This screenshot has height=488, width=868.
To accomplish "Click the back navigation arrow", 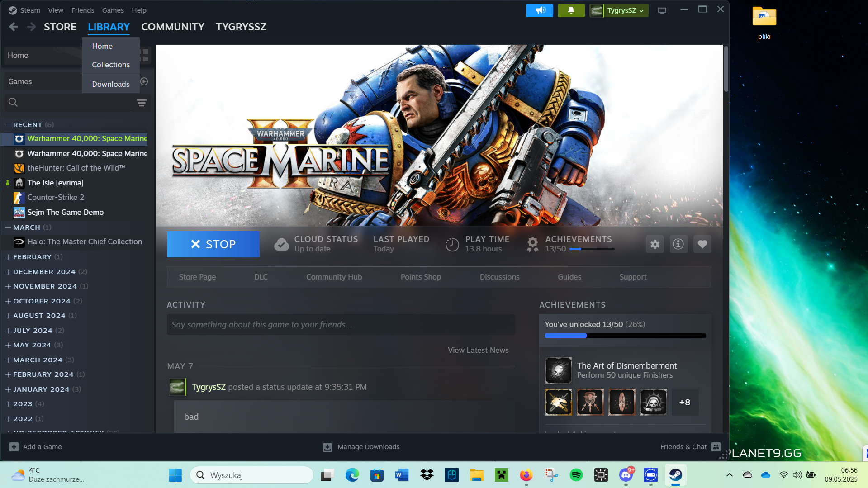I will tap(14, 27).
